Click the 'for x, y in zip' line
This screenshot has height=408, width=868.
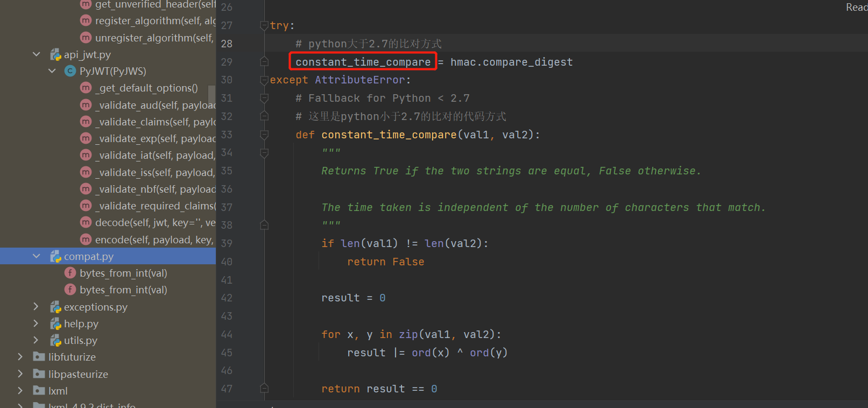click(x=411, y=334)
